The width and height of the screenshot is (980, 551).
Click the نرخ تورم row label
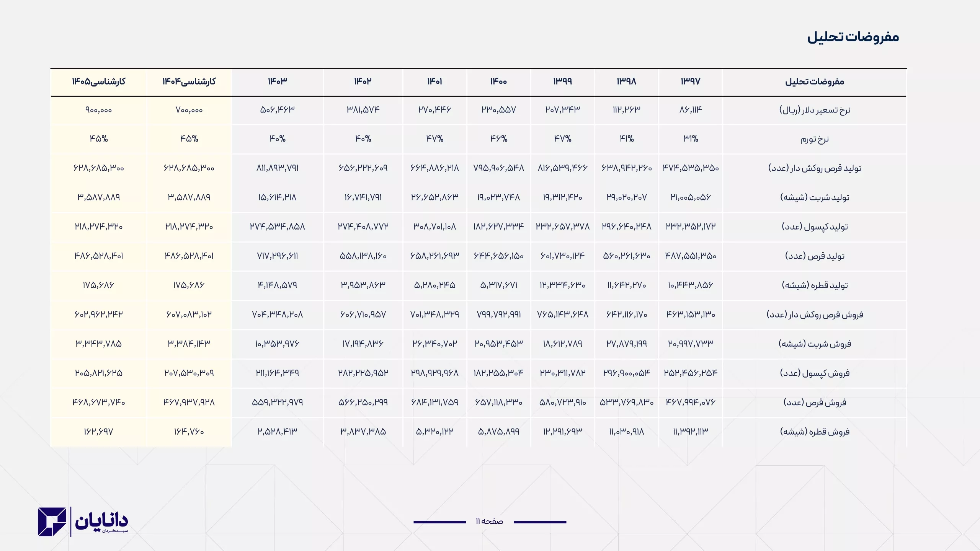click(814, 139)
